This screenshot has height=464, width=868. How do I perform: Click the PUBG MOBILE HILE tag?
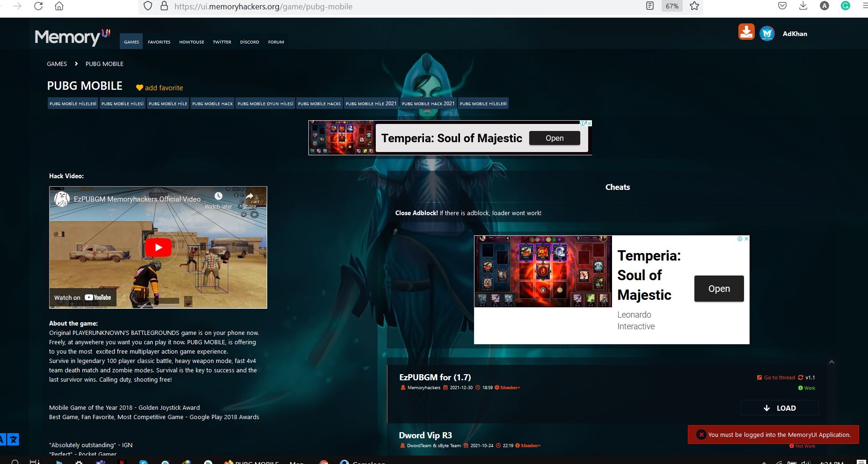pos(168,103)
